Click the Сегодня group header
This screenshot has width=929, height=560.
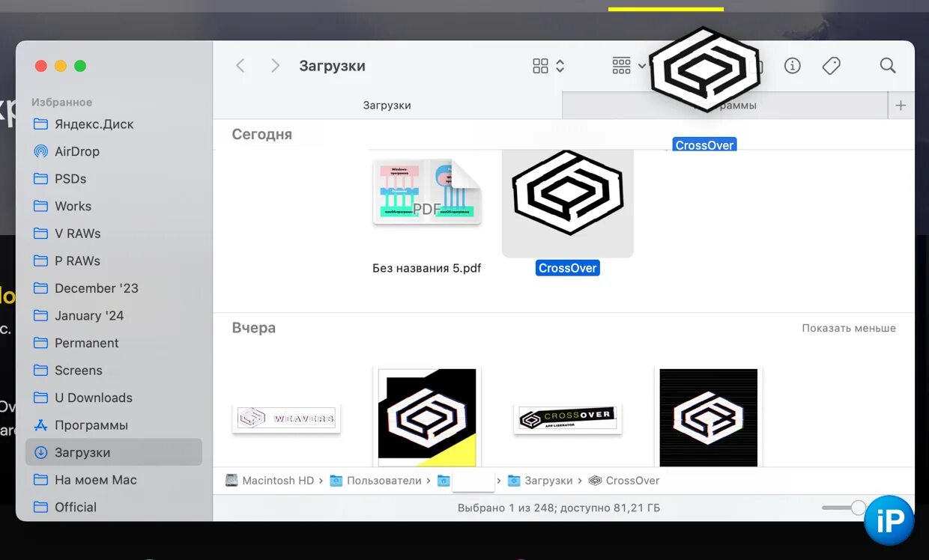click(261, 135)
